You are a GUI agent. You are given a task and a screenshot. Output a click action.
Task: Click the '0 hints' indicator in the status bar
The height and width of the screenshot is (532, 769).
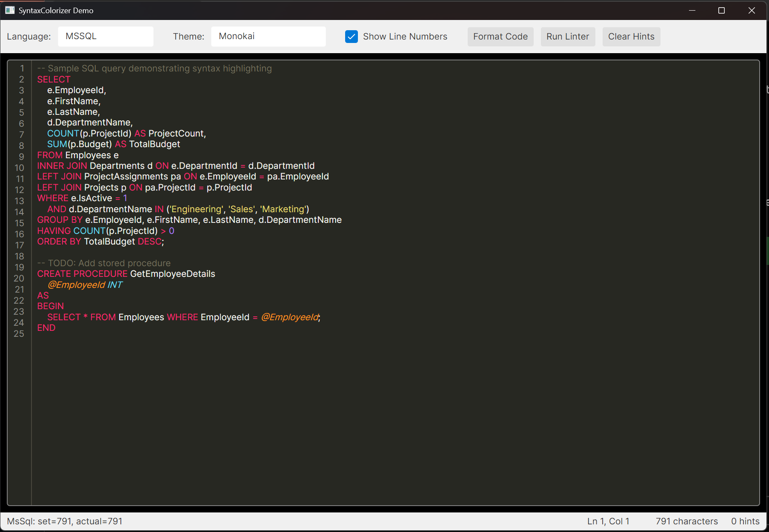(x=745, y=521)
